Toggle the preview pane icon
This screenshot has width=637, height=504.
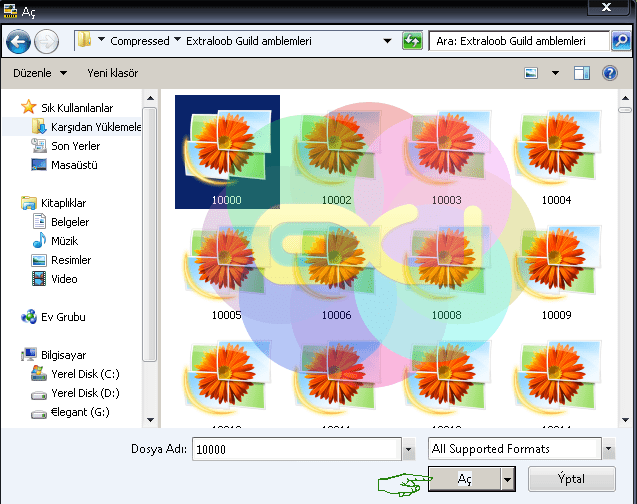pos(582,73)
